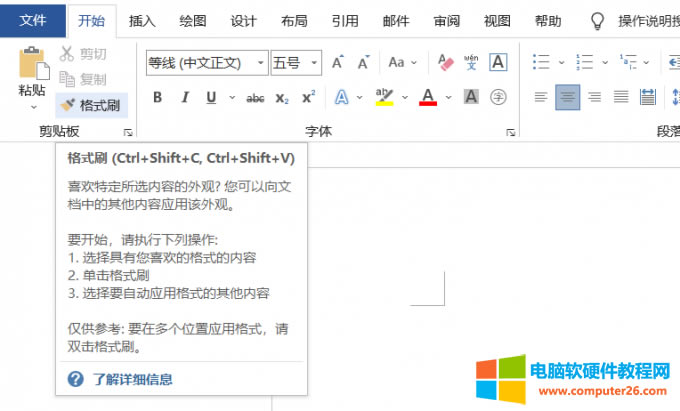Increase font size with grow icon
Viewport: 680px width, 411px height.
click(338, 62)
